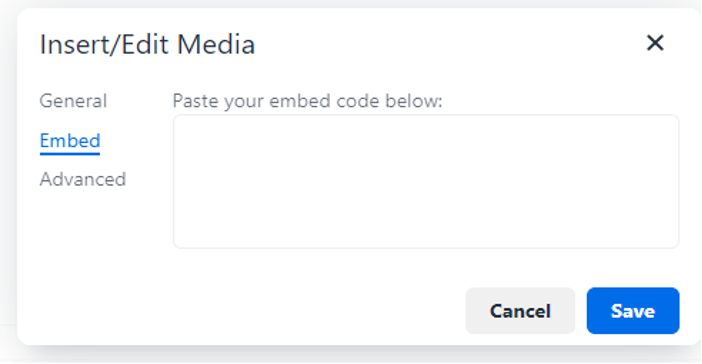Screen dimensions: 702x364
Task: Show General media settings
Action: pos(73,101)
